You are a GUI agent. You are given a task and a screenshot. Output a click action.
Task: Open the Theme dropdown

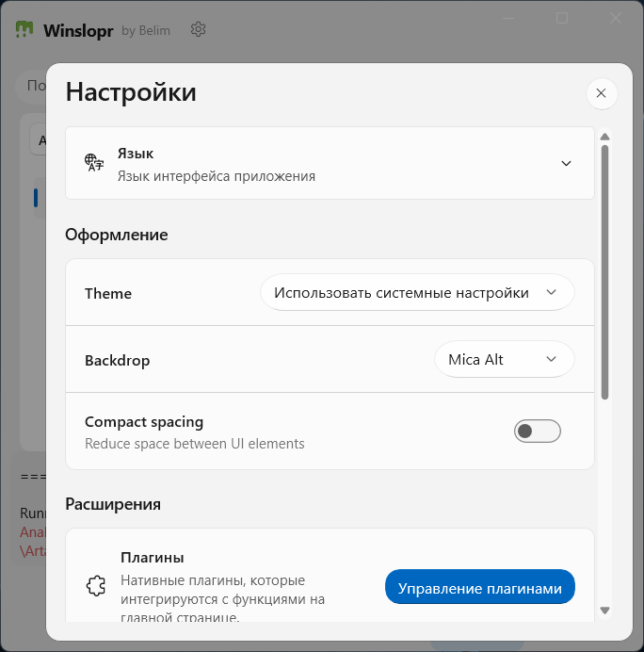pos(416,293)
